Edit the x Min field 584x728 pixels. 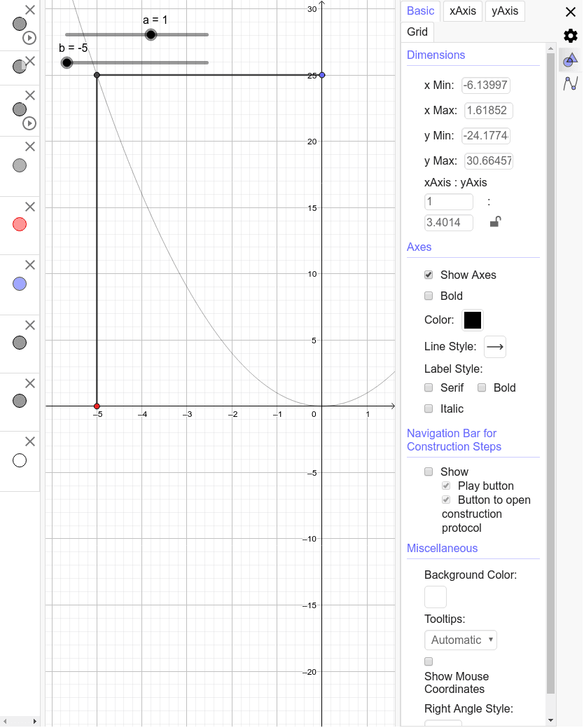point(486,85)
